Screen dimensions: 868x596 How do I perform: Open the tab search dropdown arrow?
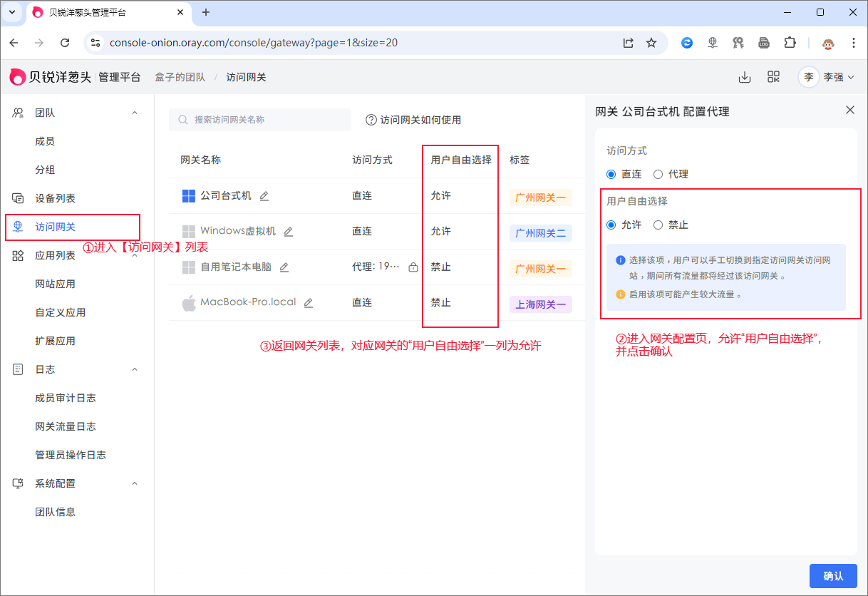click(11, 12)
